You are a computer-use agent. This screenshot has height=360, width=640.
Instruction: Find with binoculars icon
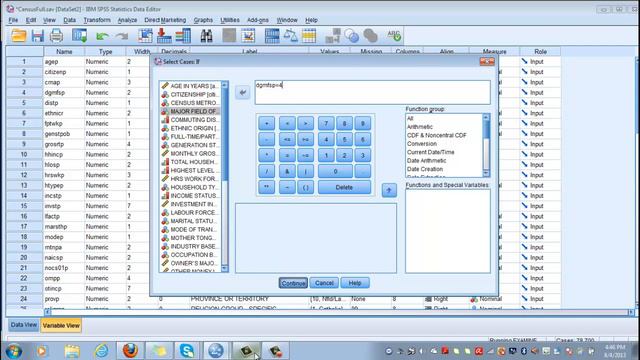tap(206, 36)
